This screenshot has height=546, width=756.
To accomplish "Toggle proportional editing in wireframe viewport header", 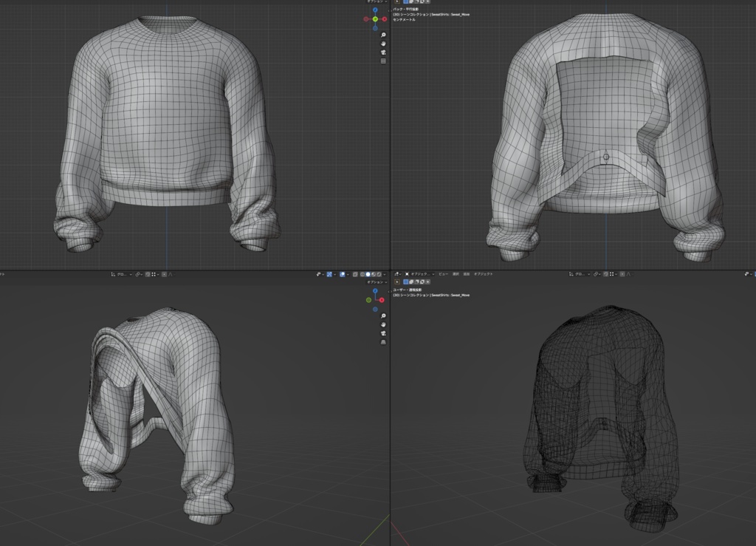I will point(622,274).
